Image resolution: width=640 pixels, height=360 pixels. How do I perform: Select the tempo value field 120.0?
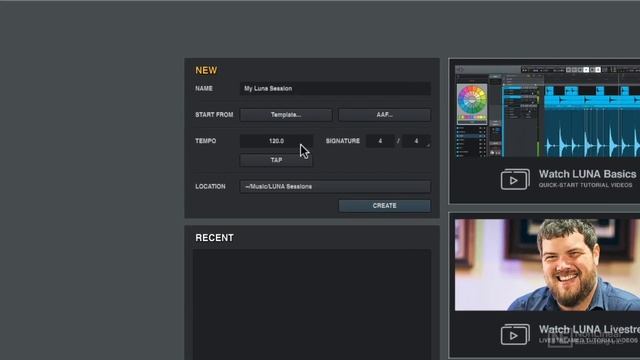[x=276, y=141]
